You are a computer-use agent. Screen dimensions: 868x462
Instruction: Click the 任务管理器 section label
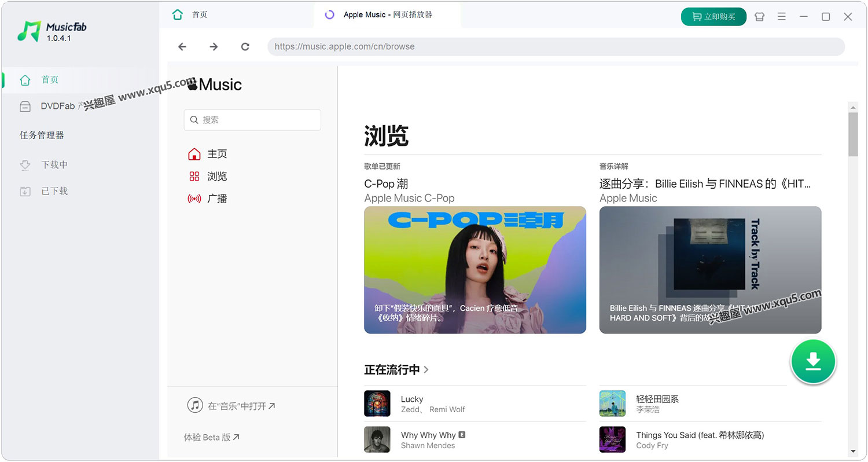point(42,135)
